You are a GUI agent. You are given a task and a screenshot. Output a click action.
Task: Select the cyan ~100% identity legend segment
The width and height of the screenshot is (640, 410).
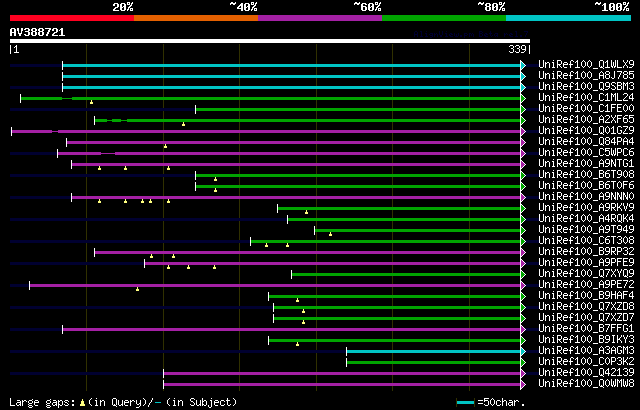pos(569,18)
